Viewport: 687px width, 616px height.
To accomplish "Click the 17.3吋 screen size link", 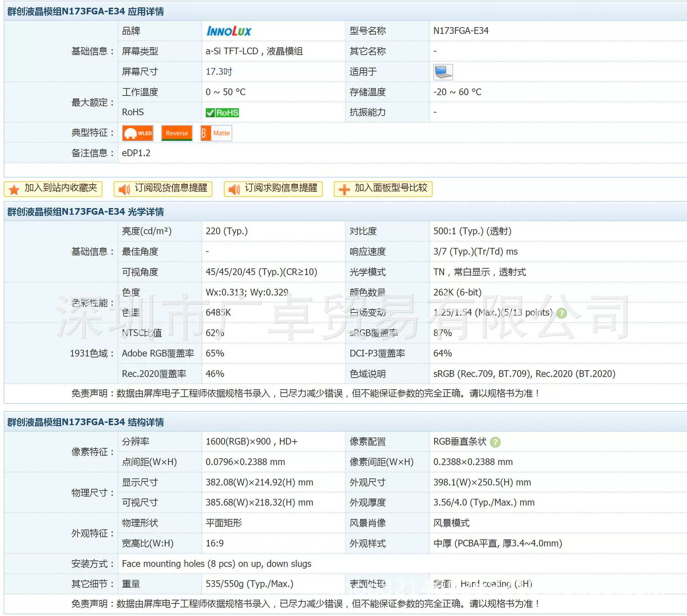I will point(219,72).
